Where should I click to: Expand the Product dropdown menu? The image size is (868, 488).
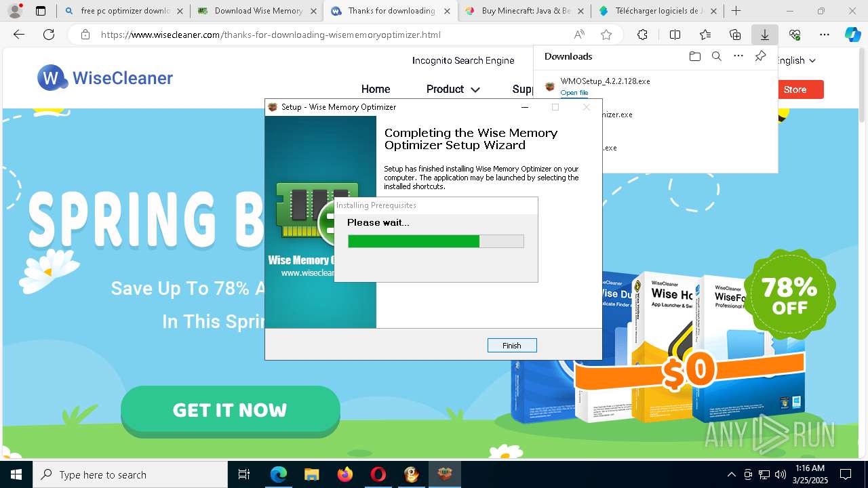[x=453, y=89]
